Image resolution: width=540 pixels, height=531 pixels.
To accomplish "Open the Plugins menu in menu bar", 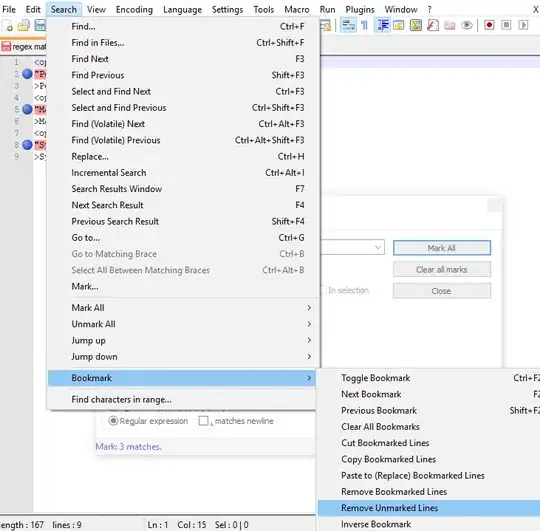I will tap(360, 9).
